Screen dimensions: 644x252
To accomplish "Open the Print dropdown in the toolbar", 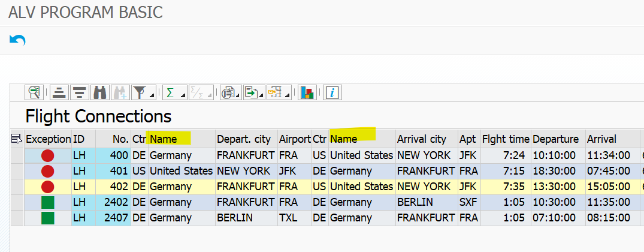I will click(x=231, y=92).
